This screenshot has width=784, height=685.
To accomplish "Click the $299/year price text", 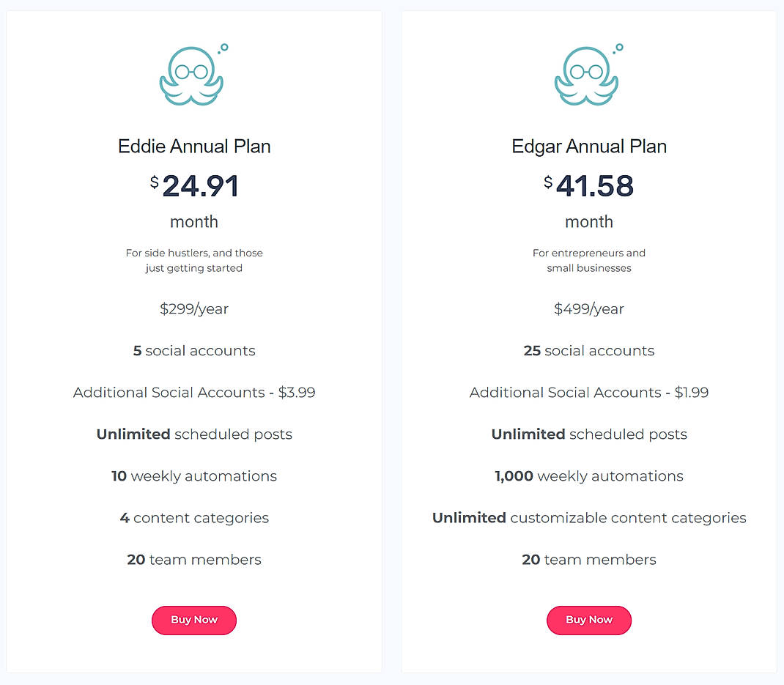I will click(193, 308).
